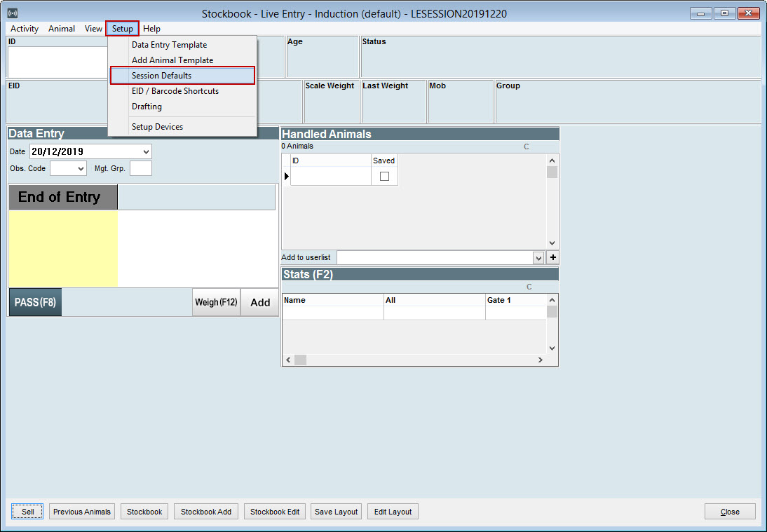The width and height of the screenshot is (767, 532).
Task: Choose Add Animal Template menu item
Action: (x=182, y=60)
